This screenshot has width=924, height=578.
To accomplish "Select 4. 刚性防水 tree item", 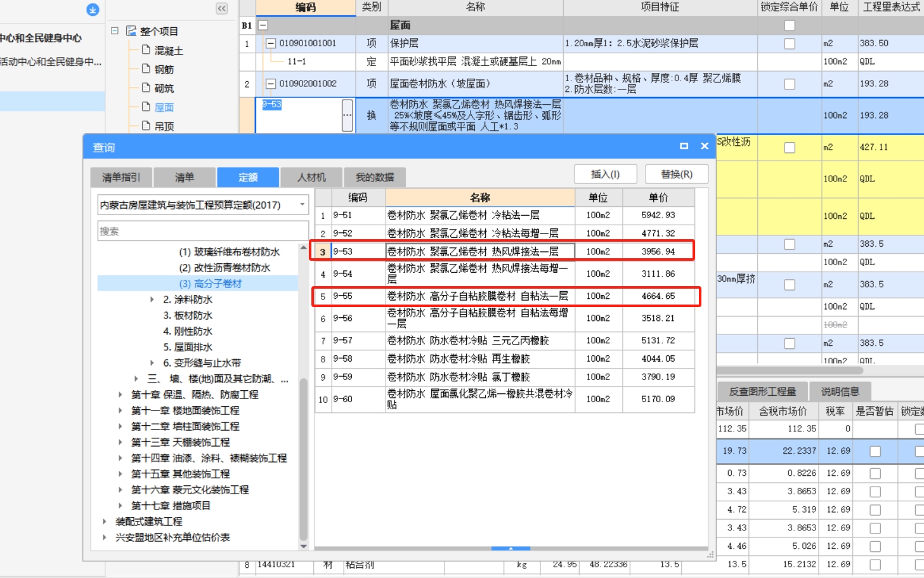I will tap(188, 331).
